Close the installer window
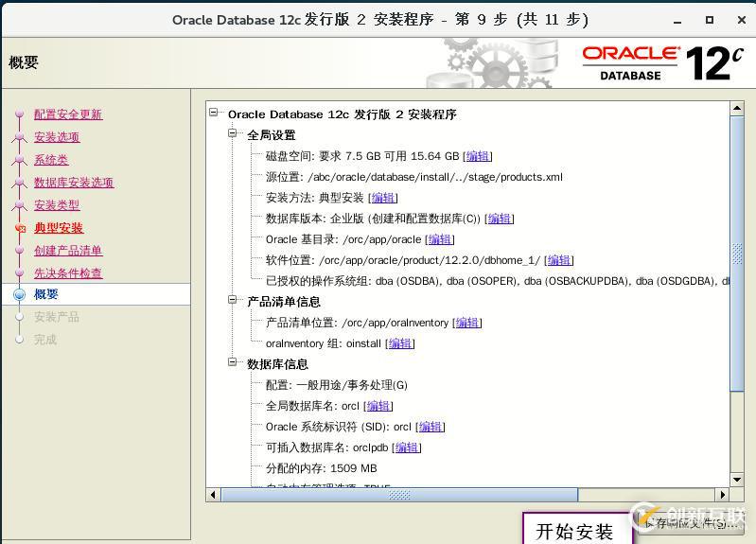The width and height of the screenshot is (756, 544). [742, 20]
